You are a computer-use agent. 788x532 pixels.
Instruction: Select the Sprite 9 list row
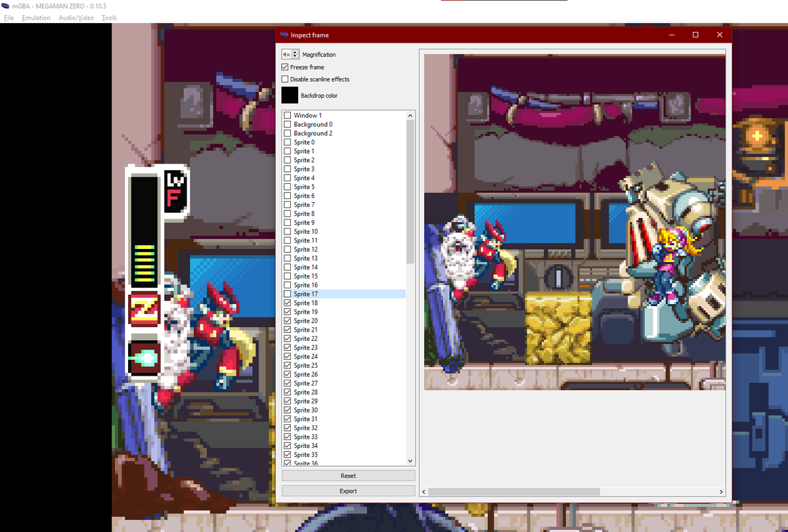tap(344, 223)
